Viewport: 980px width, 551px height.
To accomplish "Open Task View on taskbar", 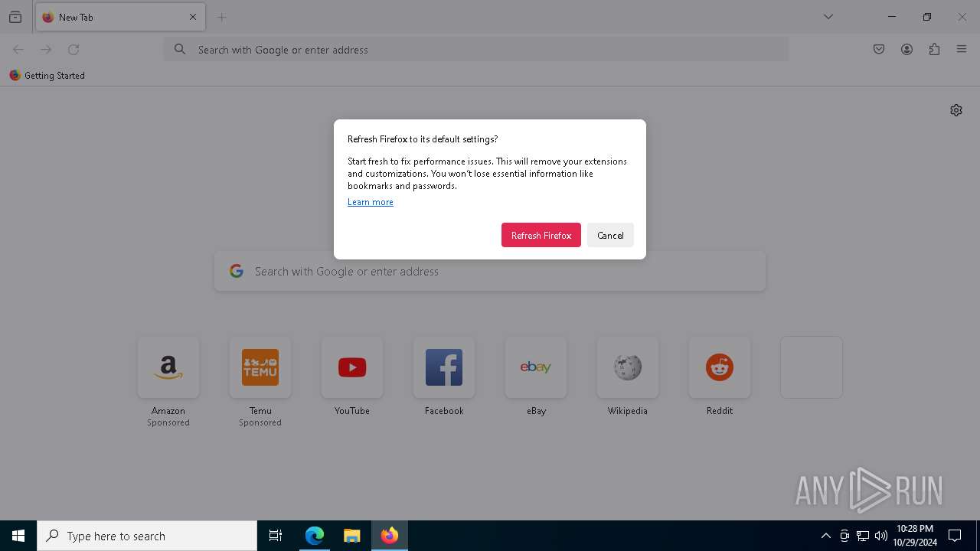I will [x=276, y=536].
